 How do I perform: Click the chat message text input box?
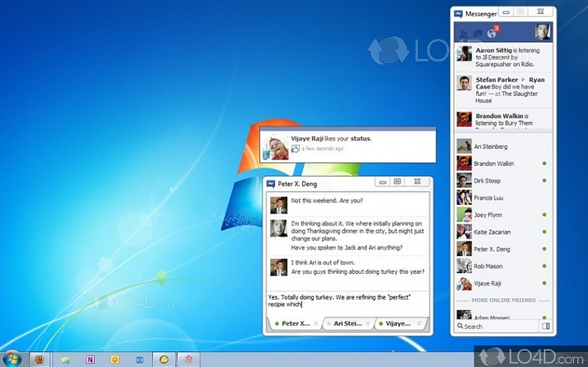coord(347,301)
